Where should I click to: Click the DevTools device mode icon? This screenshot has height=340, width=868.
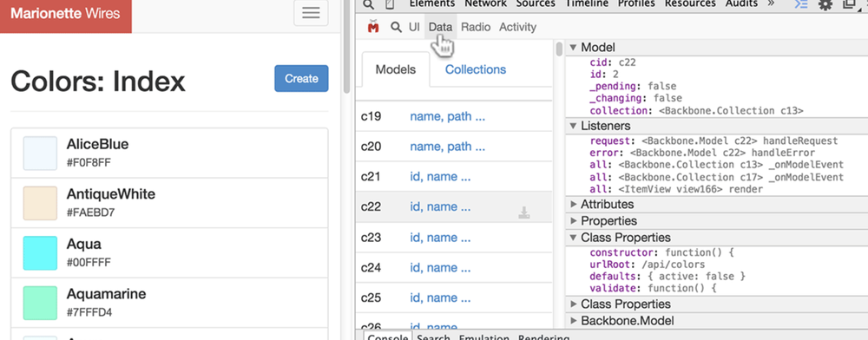pyautogui.click(x=390, y=4)
